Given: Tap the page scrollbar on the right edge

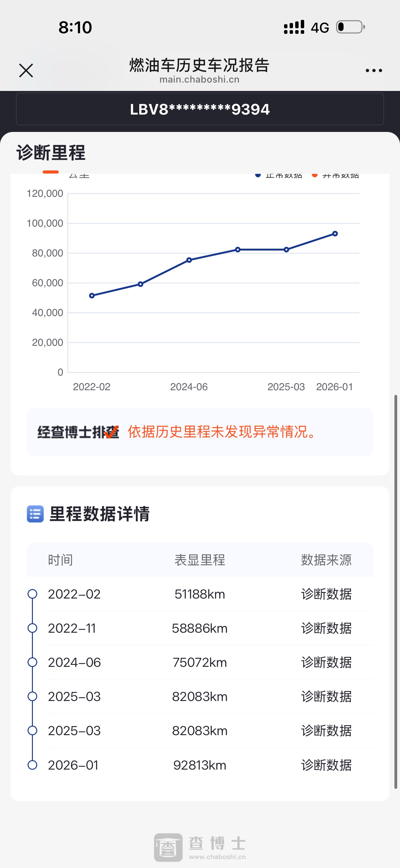Looking at the screenshot, I should point(396,591).
